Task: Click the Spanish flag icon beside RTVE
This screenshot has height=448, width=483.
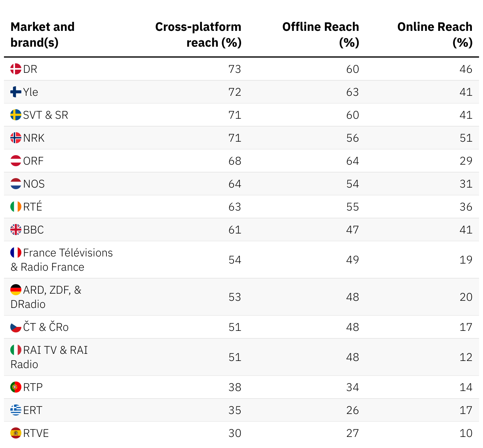Action: pyautogui.click(x=16, y=433)
